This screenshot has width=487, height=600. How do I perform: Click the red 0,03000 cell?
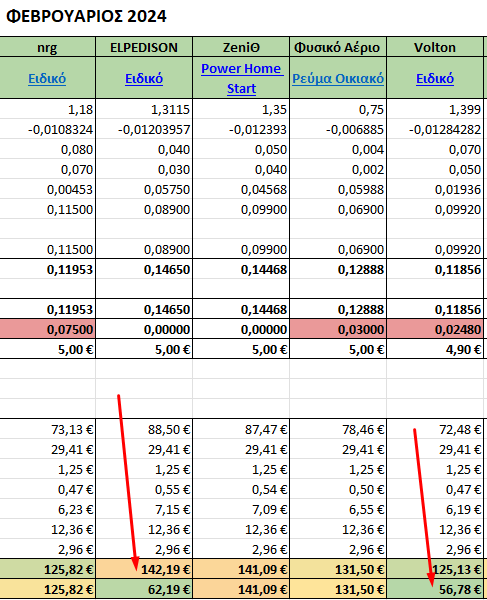(338, 329)
